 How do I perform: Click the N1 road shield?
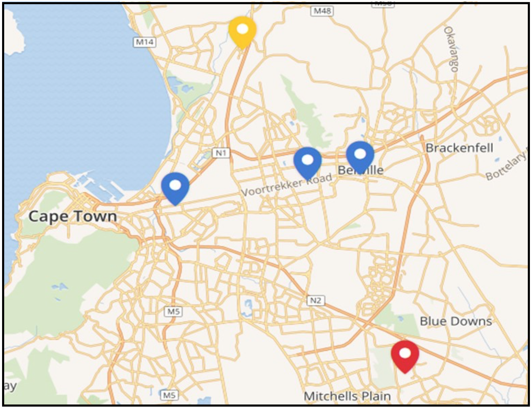click(x=221, y=153)
